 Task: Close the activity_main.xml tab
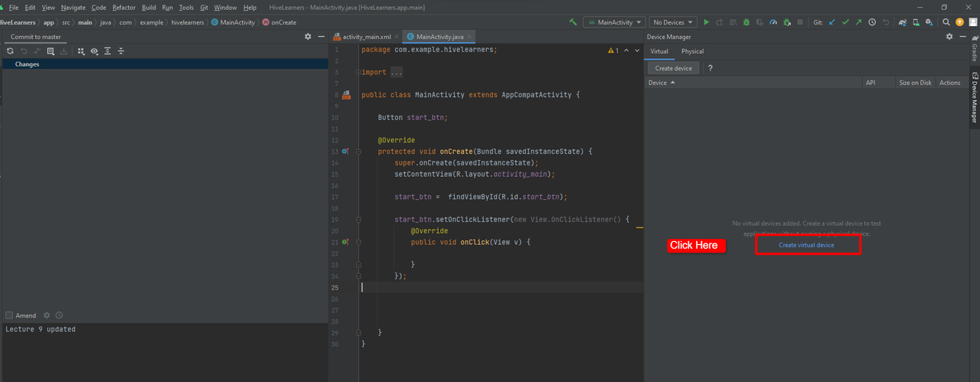point(398,36)
